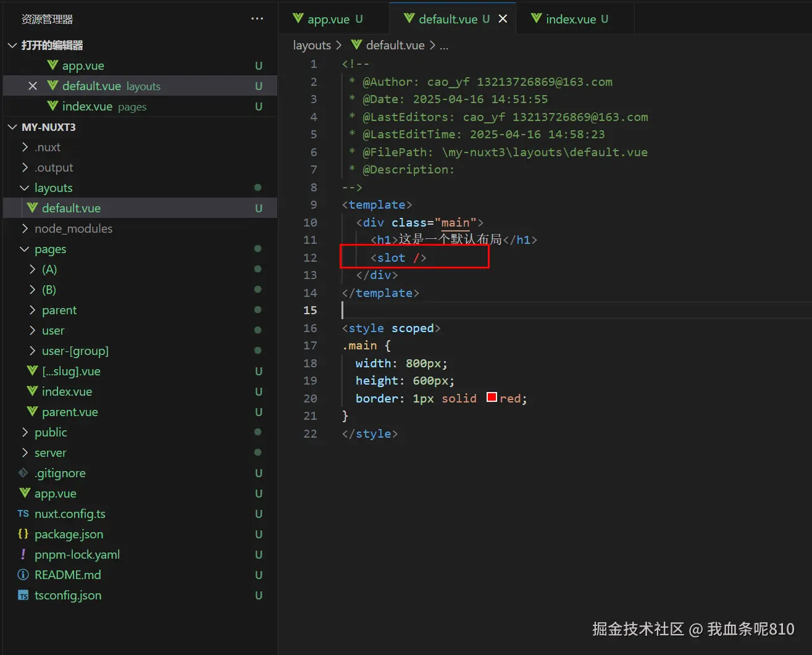Viewport: 812px width, 655px height.
Task: Click the explorer more actions ellipsis
Action: click(x=257, y=19)
